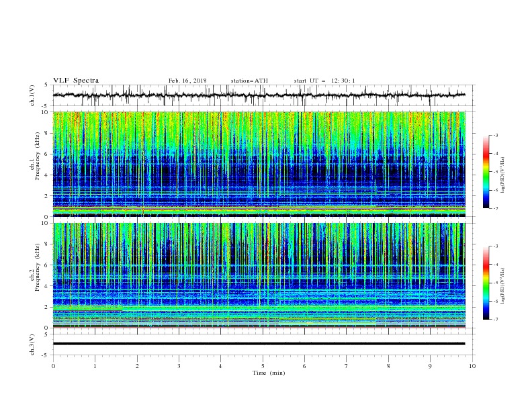The height and width of the screenshot is (411, 532).
Task: Click the time axis tick label '10'
Action: [472, 366]
